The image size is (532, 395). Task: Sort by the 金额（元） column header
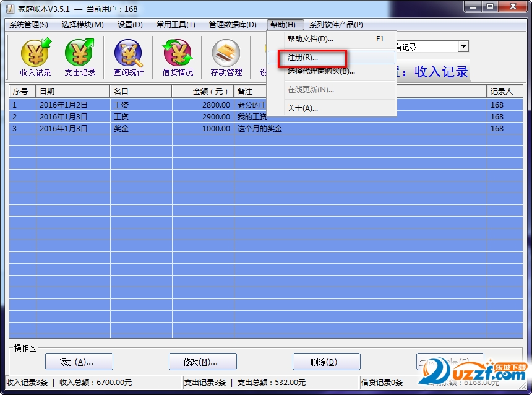coord(203,92)
